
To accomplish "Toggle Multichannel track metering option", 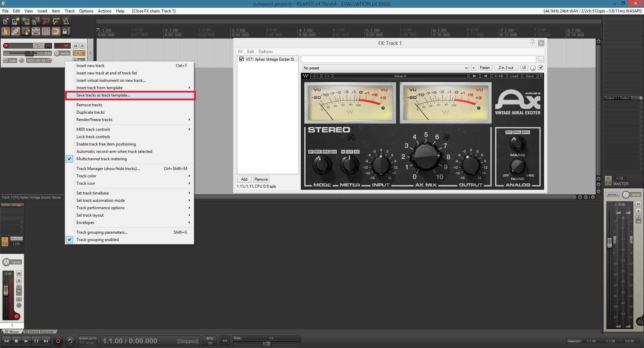I will 102,159.
